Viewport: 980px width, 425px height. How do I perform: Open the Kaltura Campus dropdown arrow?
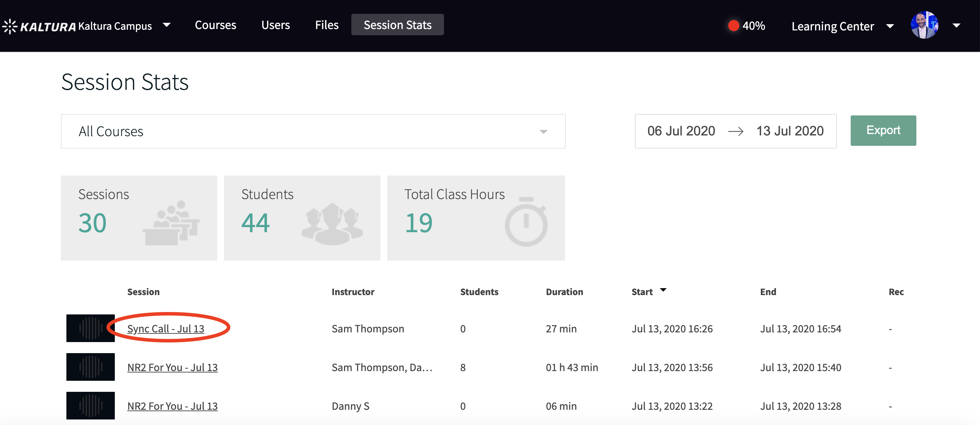166,25
